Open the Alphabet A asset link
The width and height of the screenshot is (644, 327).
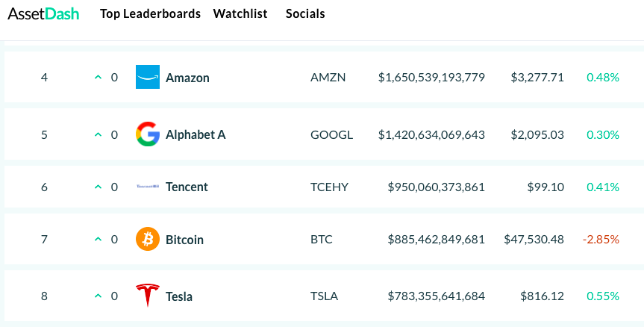196,135
